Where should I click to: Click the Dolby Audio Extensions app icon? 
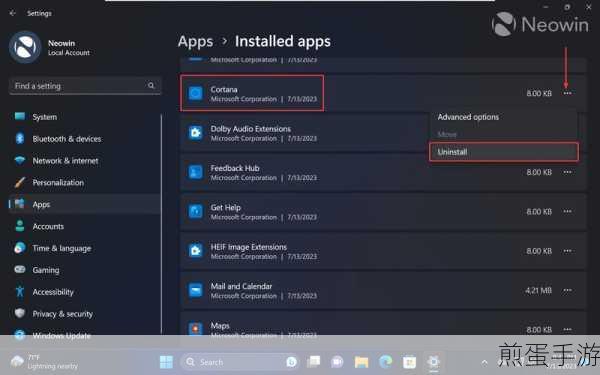196,132
